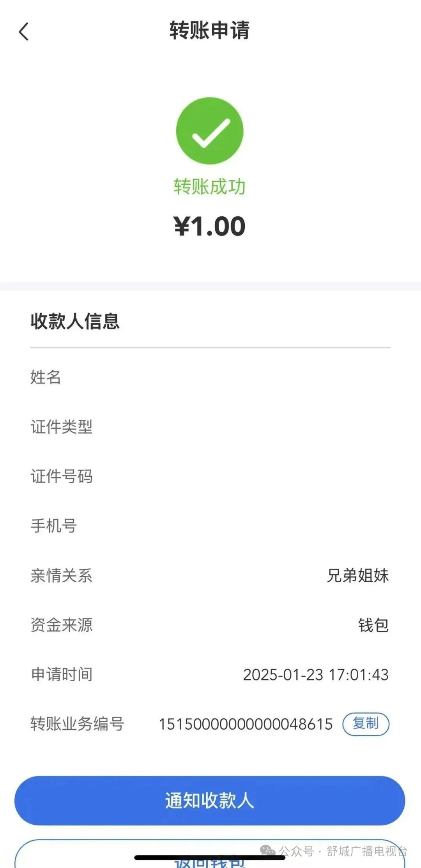The image size is (421, 868).
Task: Copy the transfer business number (复制)
Action: click(x=366, y=724)
